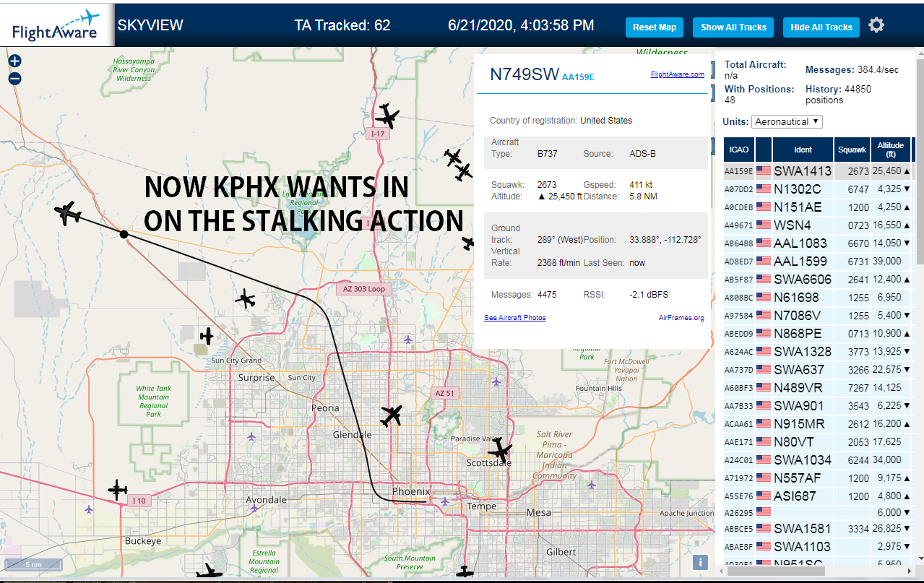The width and height of the screenshot is (924, 583).
Task: Sort table by Ident column header
Action: (x=803, y=150)
